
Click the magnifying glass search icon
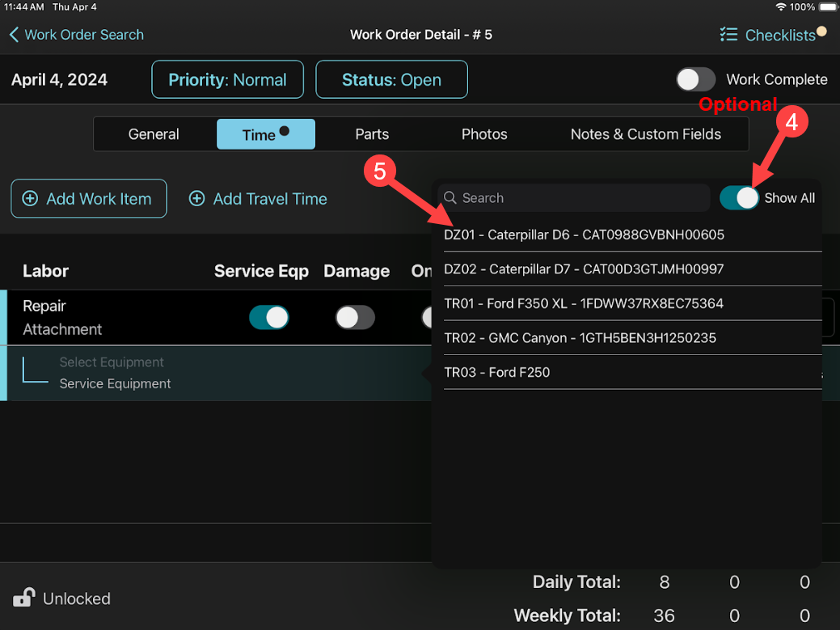[450, 198]
